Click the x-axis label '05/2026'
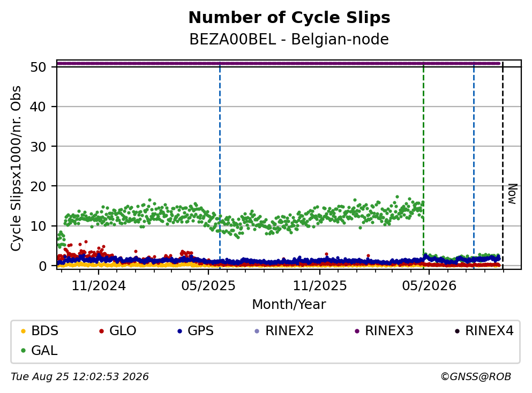Screen dimensions: 532x393 coord(429,286)
